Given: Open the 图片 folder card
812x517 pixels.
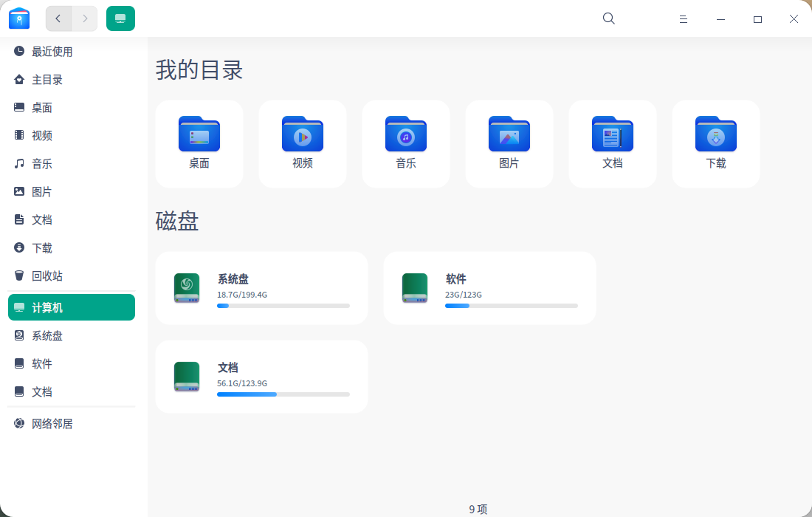Looking at the screenshot, I should [x=509, y=144].
